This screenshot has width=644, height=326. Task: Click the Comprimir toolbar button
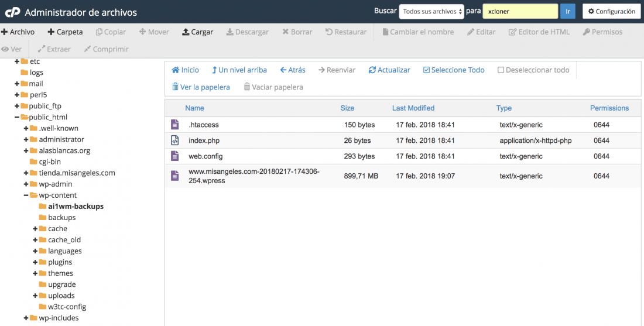tap(107, 49)
